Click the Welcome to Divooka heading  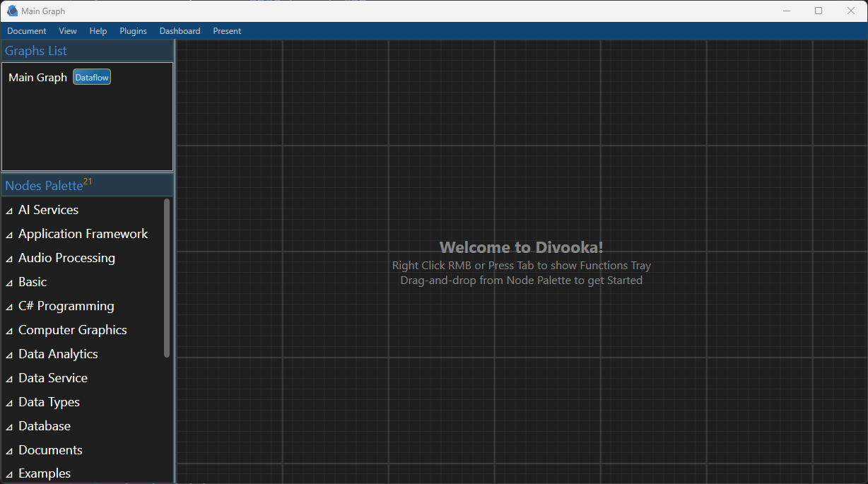tap(522, 247)
